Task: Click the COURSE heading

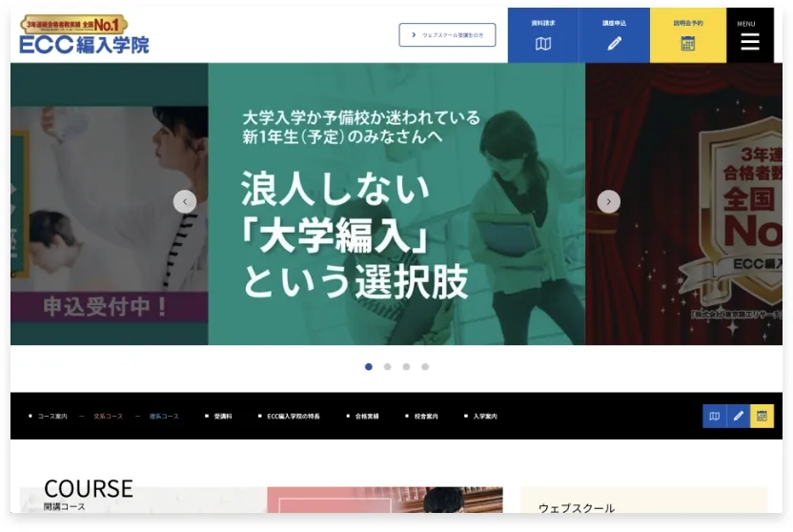Action: pyautogui.click(x=89, y=488)
